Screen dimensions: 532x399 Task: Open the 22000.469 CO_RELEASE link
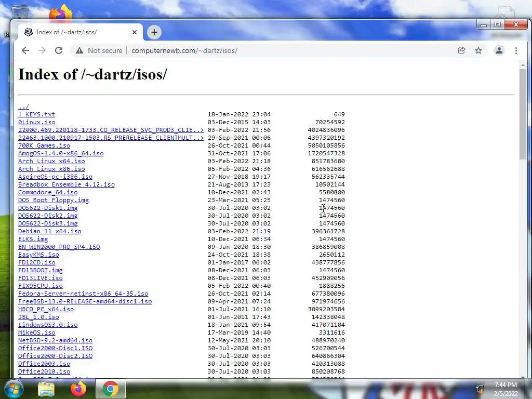pos(111,130)
